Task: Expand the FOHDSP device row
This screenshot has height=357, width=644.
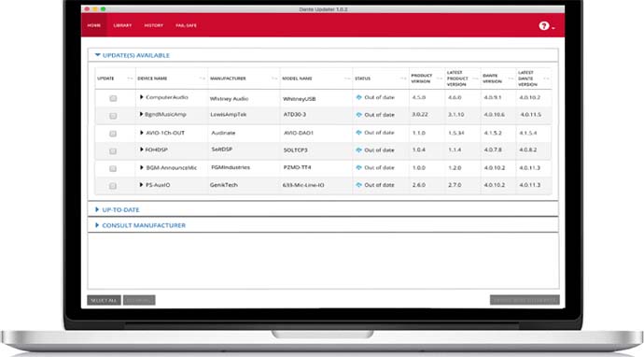Action: (141, 150)
